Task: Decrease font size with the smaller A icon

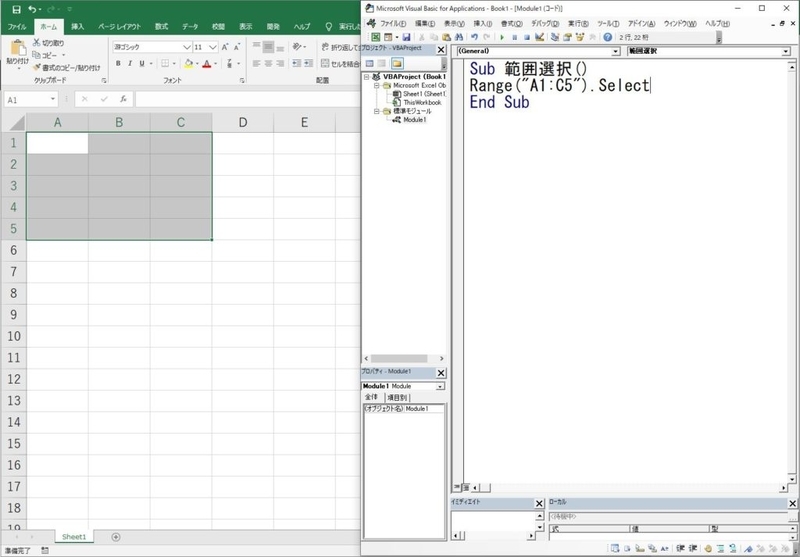Action: point(237,47)
